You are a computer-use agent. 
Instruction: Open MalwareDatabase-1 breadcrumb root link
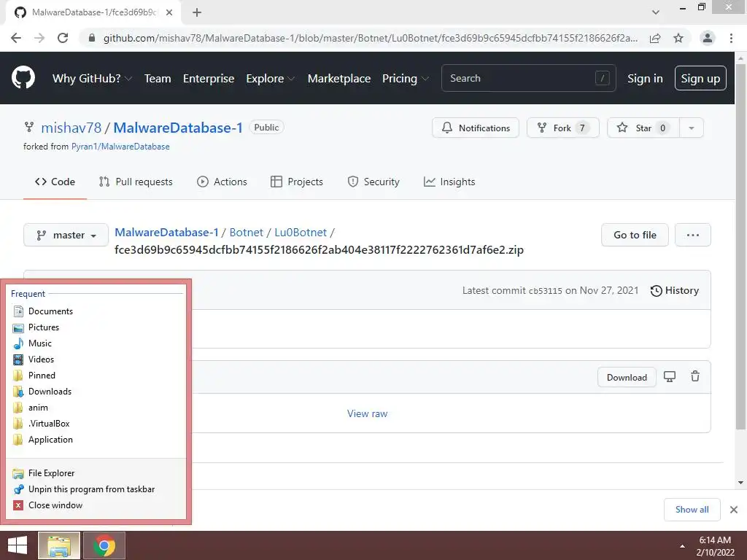point(166,233)
